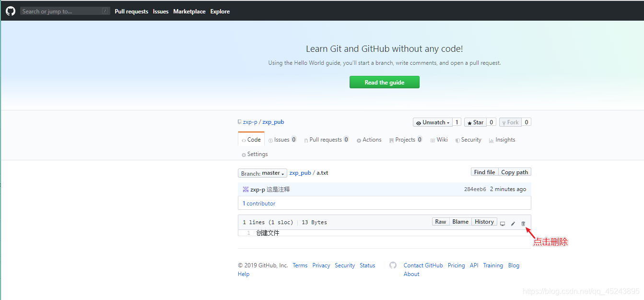Open footer Status link
Image resolution: width=644 pixels, height=300 pixels.
tap(367, 265)
